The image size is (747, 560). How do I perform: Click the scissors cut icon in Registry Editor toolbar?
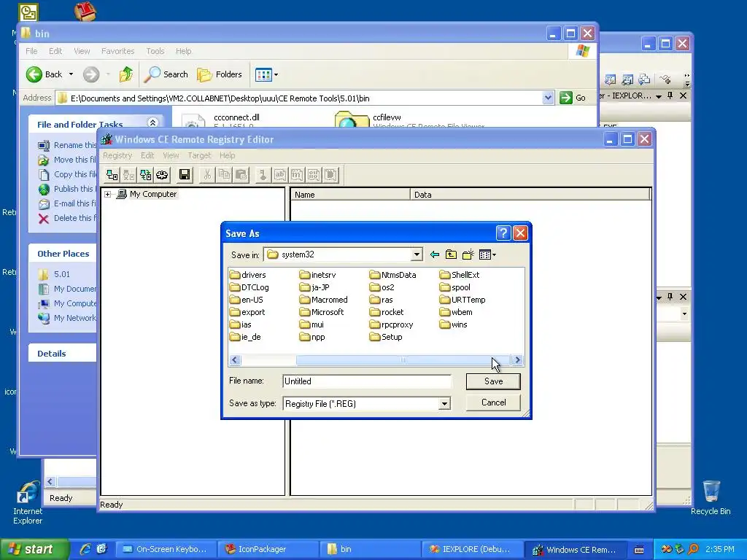207,175
